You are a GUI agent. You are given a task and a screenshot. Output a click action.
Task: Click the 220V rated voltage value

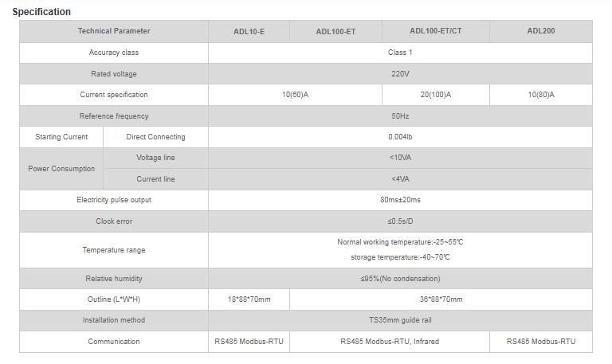pos(400,74)
